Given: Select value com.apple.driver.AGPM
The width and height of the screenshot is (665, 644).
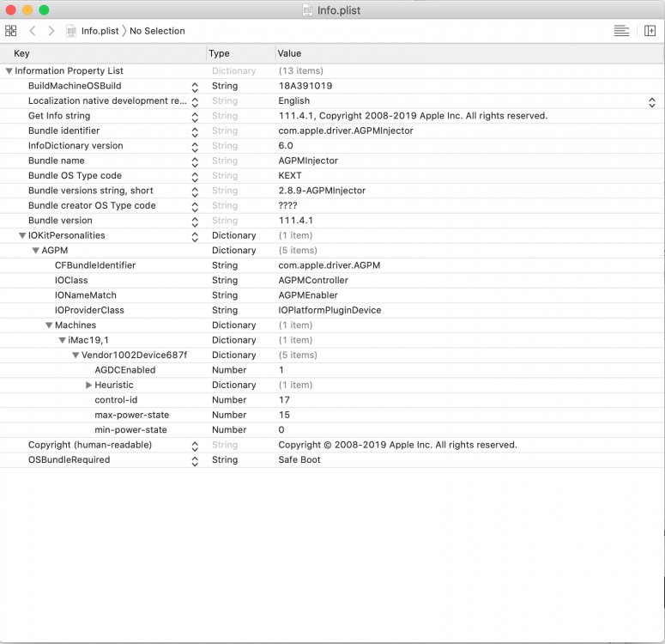Looking at the screenshot, I should pyautogui.click(x=329, y=265).
